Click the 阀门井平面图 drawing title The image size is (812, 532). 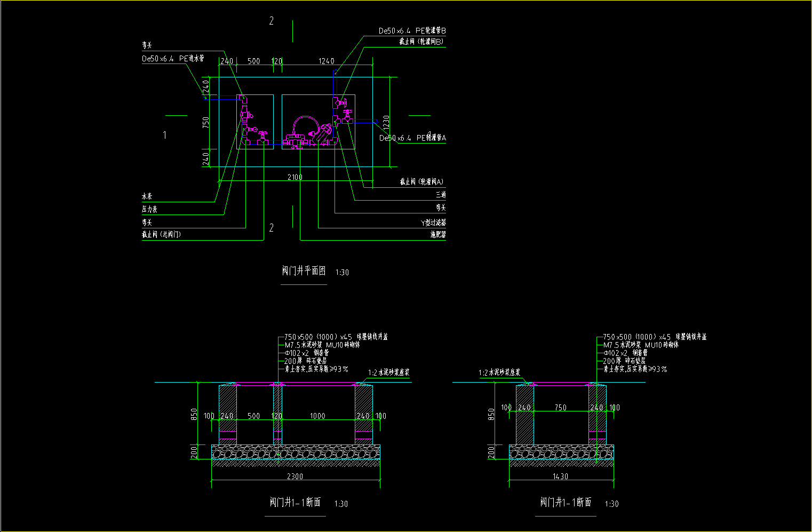pos(304,271)
